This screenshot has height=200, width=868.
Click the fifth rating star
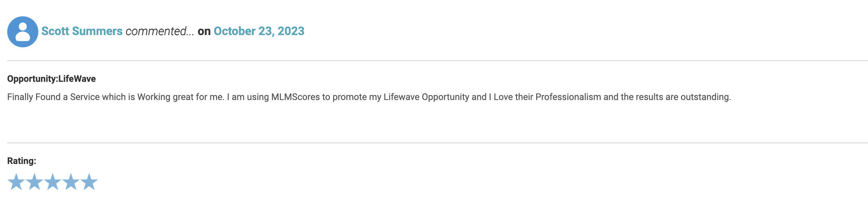(x=89, y=182)
